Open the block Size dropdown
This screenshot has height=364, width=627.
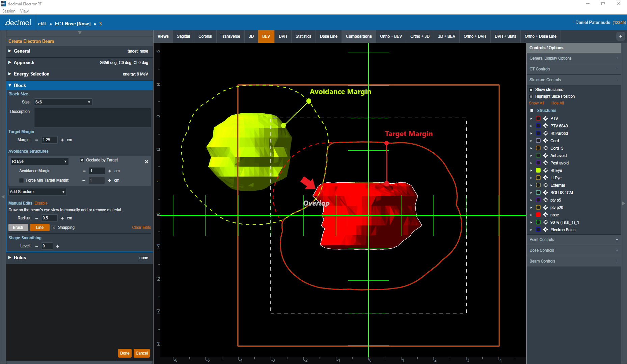(63, 102)
